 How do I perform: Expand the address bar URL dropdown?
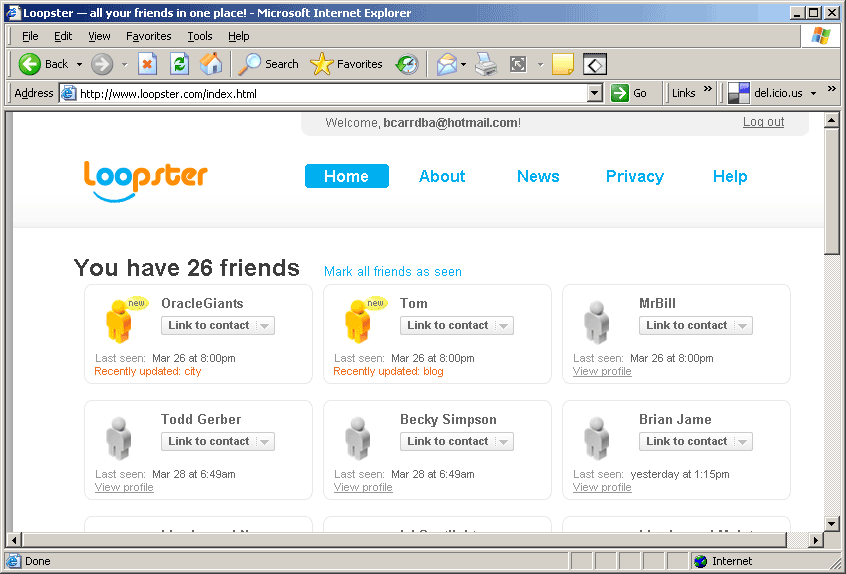[x=595, y=93]
